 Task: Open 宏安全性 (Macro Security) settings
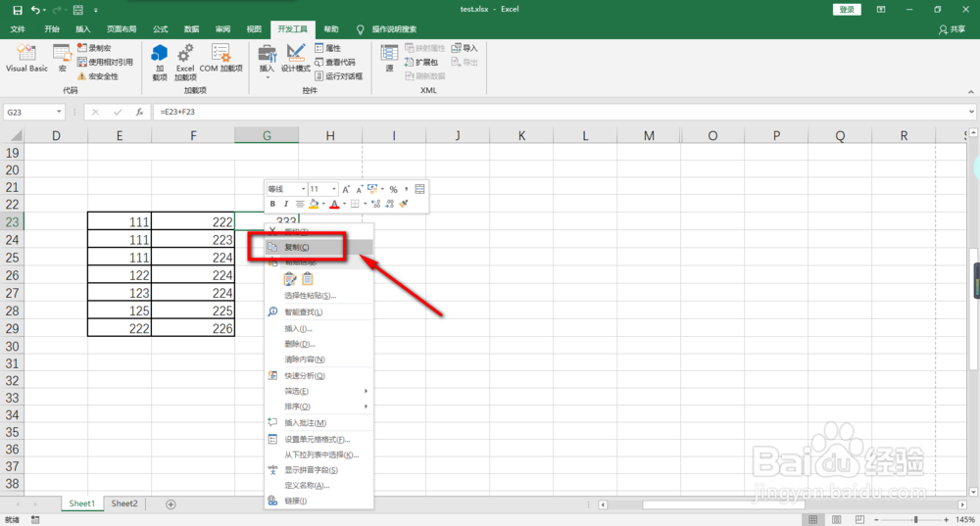tap(98, 76)
